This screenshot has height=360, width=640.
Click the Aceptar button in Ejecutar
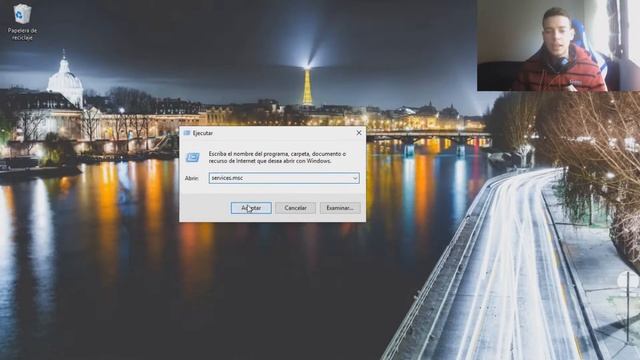pyautogui.click(x=251, y=208)
